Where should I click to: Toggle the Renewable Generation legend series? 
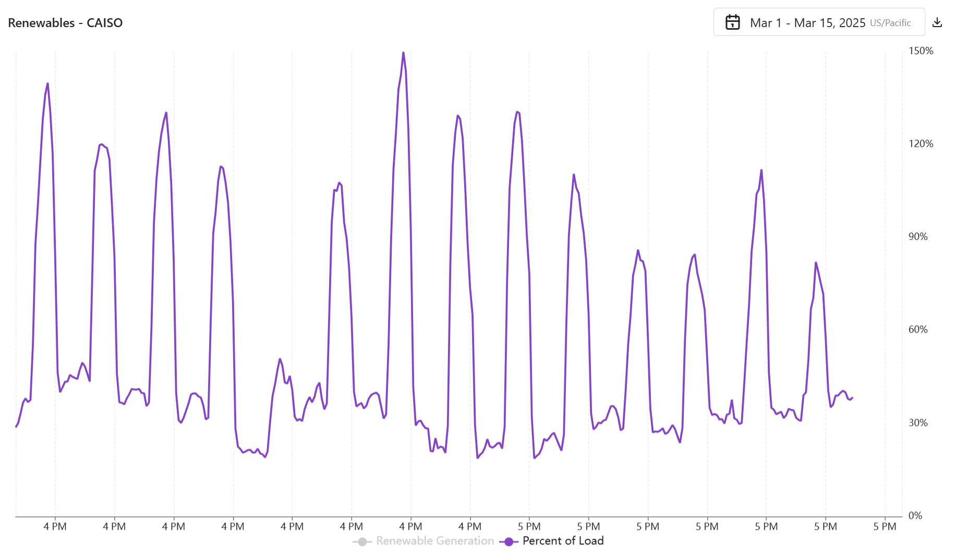423,541
